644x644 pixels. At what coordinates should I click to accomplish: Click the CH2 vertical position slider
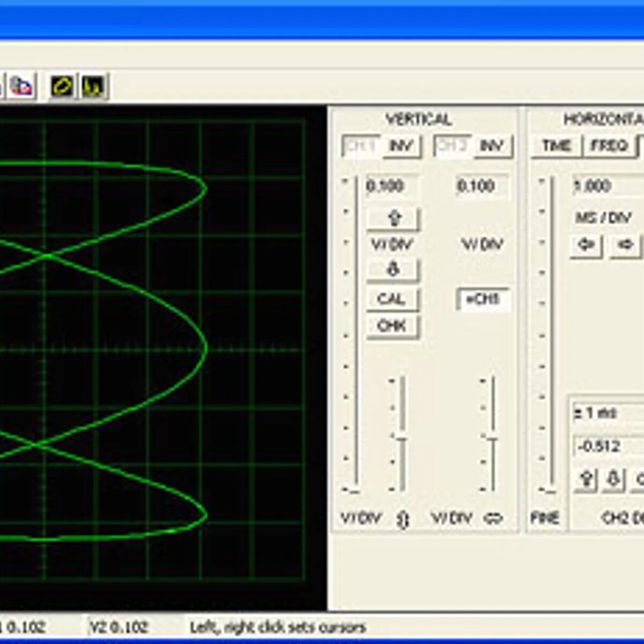pyautogui.click(x=491, y=434)
